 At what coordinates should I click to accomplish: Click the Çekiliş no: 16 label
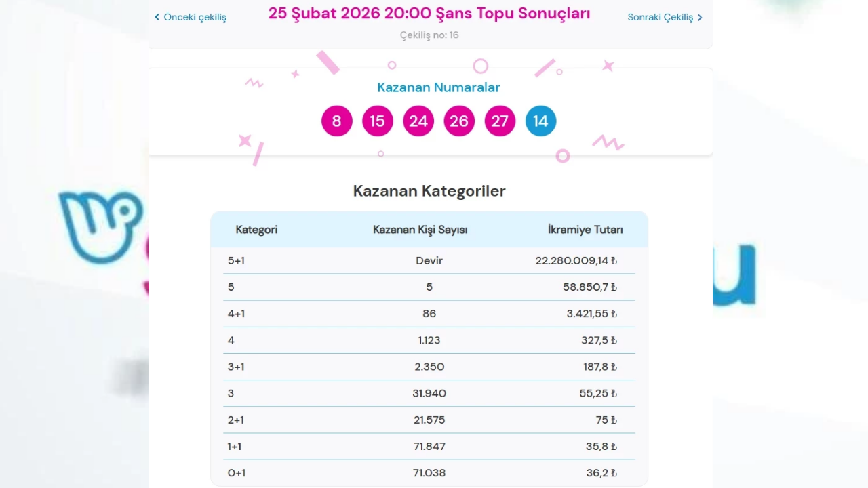(x=429, y=35)
